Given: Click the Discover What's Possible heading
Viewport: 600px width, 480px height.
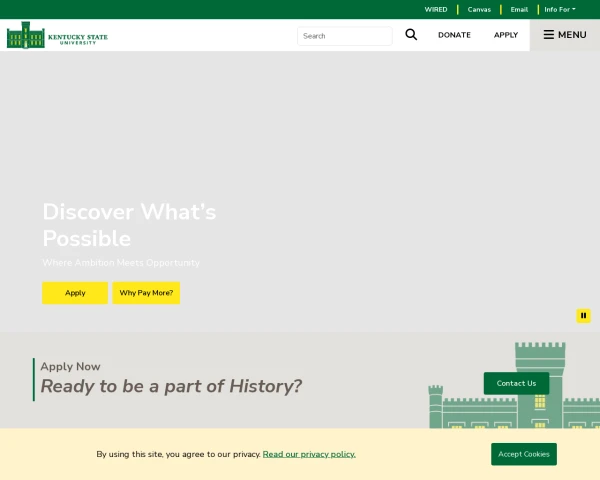Looking at the screenshot, I should pos(129,225).
